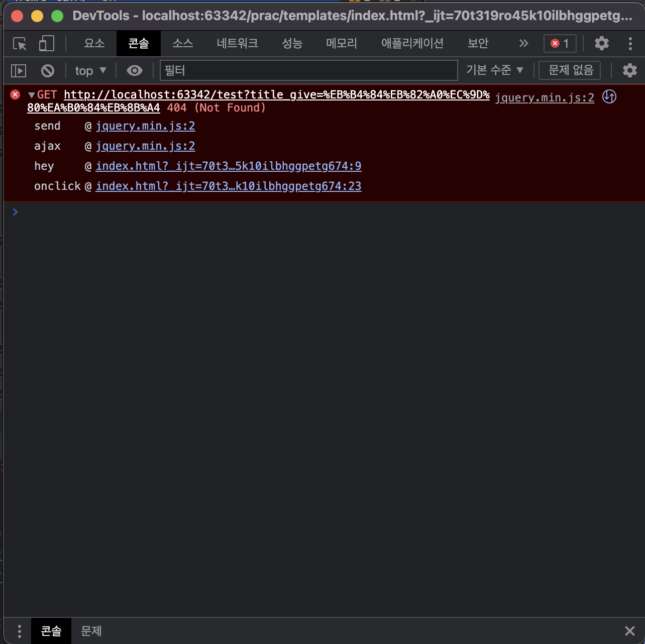Open the three-dot customize menu at top right
The image size is (645, 644).
pyautogui.click(x=630, y=44)
